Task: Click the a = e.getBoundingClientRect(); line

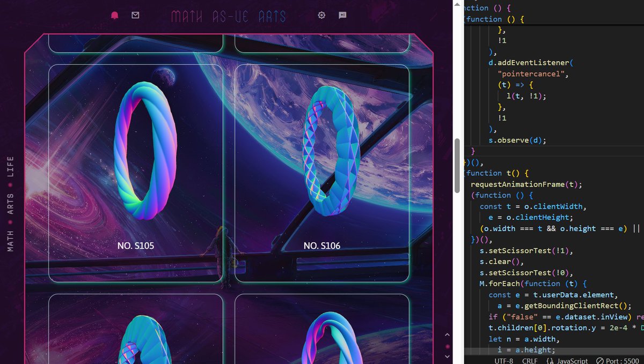Action: pos(565,306)
